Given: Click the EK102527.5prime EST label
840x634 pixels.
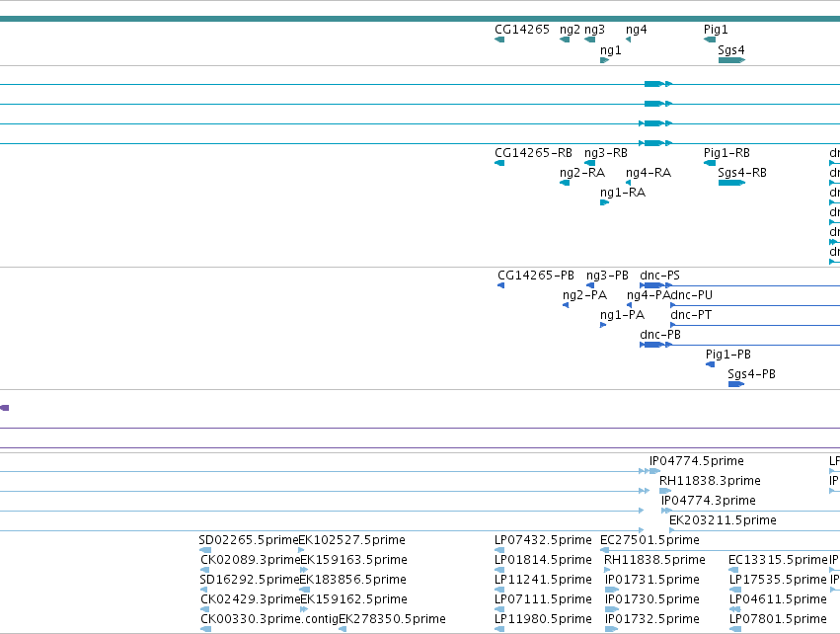Looking at the screenshot, I should (352, 540).
